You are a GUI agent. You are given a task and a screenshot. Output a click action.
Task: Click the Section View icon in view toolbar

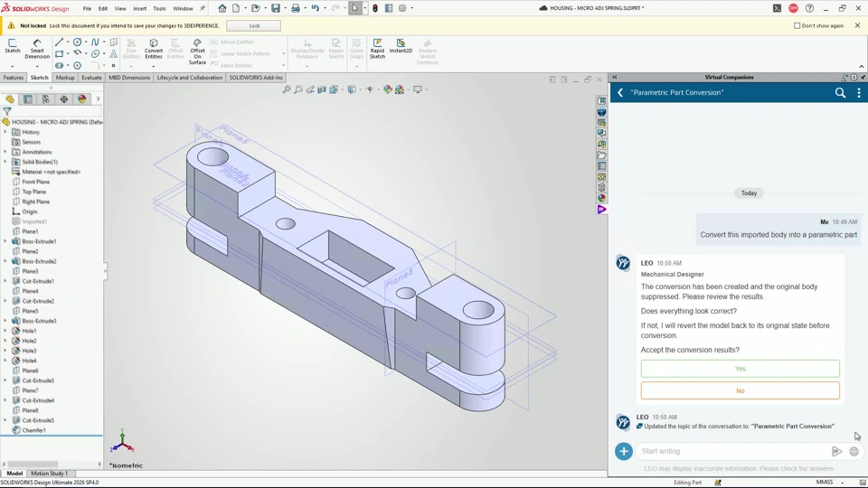click(x=322, y=89)
